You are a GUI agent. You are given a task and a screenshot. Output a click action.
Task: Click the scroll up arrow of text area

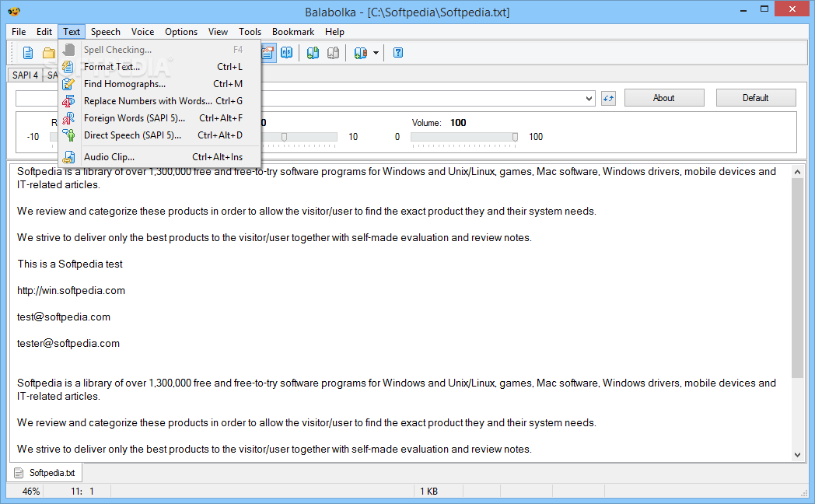[x=797, y=171]
